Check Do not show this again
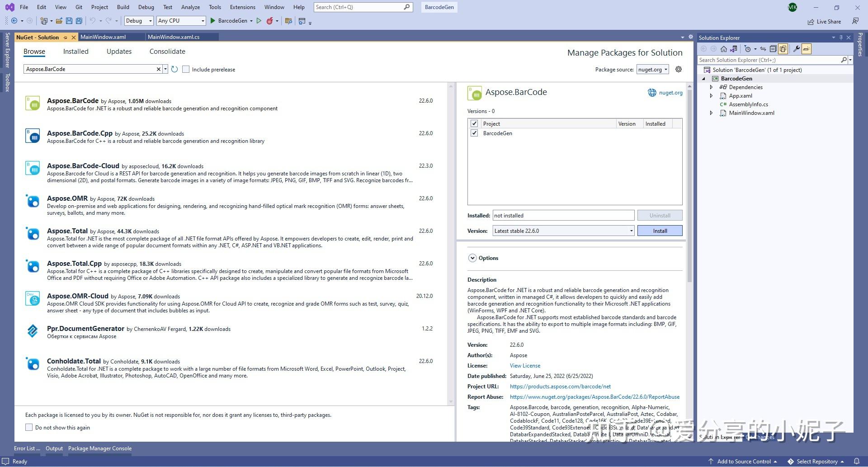The width and height of the screenshot is (868, 467). [x=29, y=427]
